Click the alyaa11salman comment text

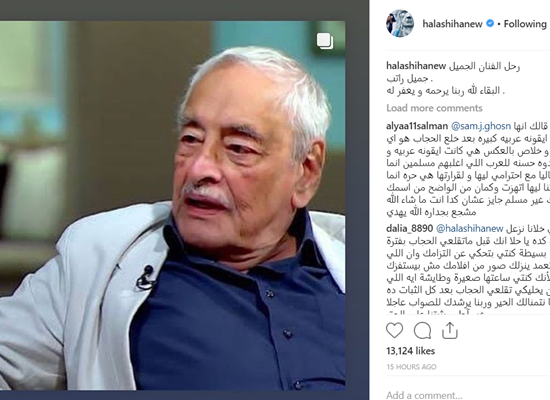[468, 169]
